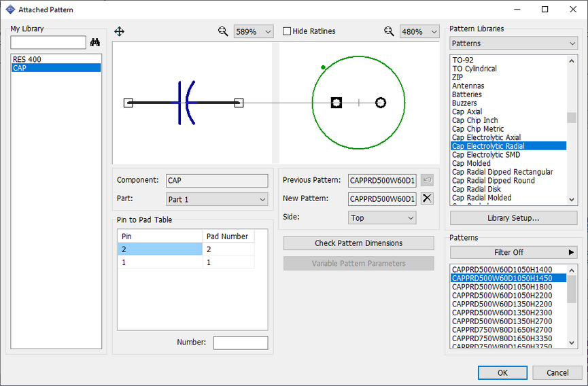Select RES 400 in My Library
The height and width of the screenshot is (386, 588).
click(56, 59)
